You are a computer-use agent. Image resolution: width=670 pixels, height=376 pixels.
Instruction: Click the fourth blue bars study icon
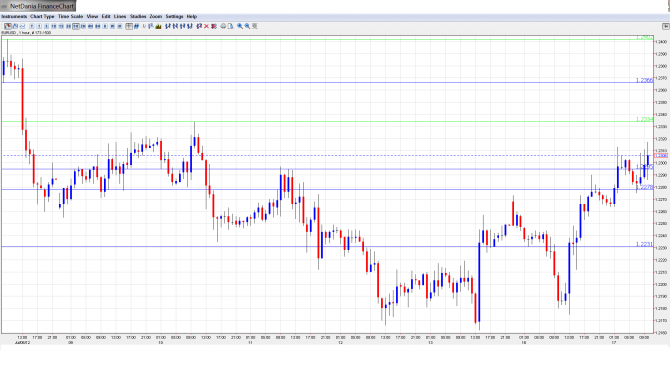(190, 26)
